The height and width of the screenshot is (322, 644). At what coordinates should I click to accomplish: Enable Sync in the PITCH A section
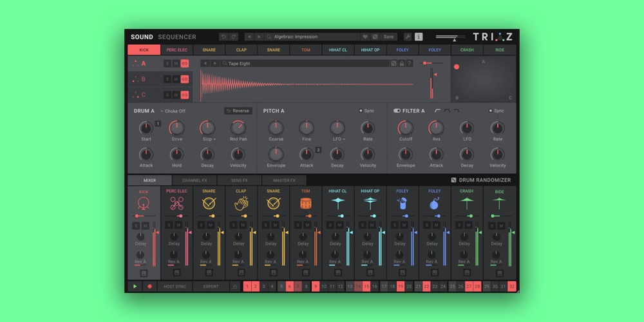pos(366,111)
